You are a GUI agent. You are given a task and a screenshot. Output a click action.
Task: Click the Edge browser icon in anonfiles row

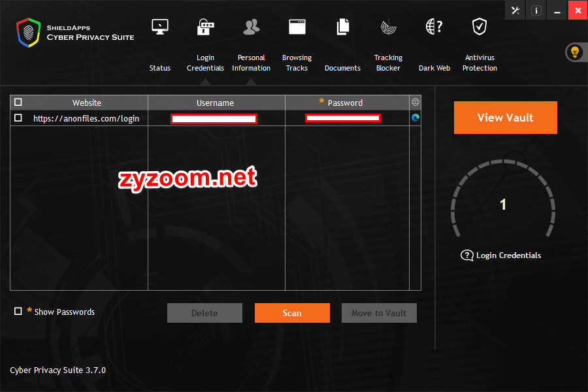point(415,118)
